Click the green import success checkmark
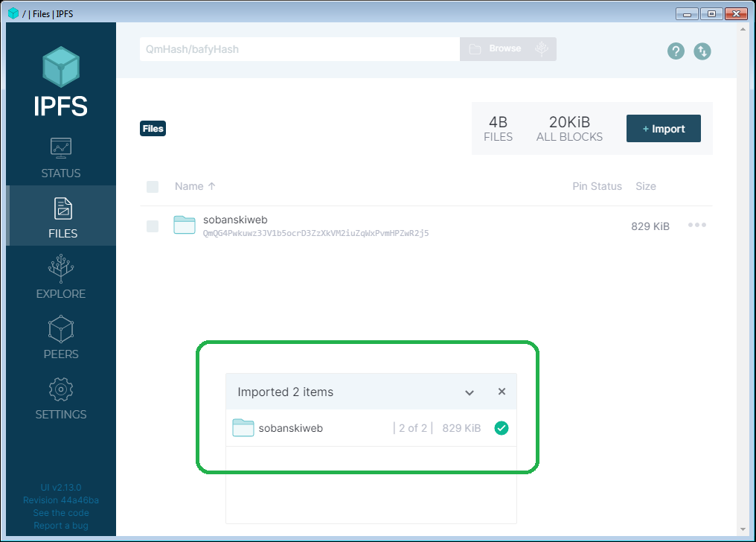 tap(502, 427)
